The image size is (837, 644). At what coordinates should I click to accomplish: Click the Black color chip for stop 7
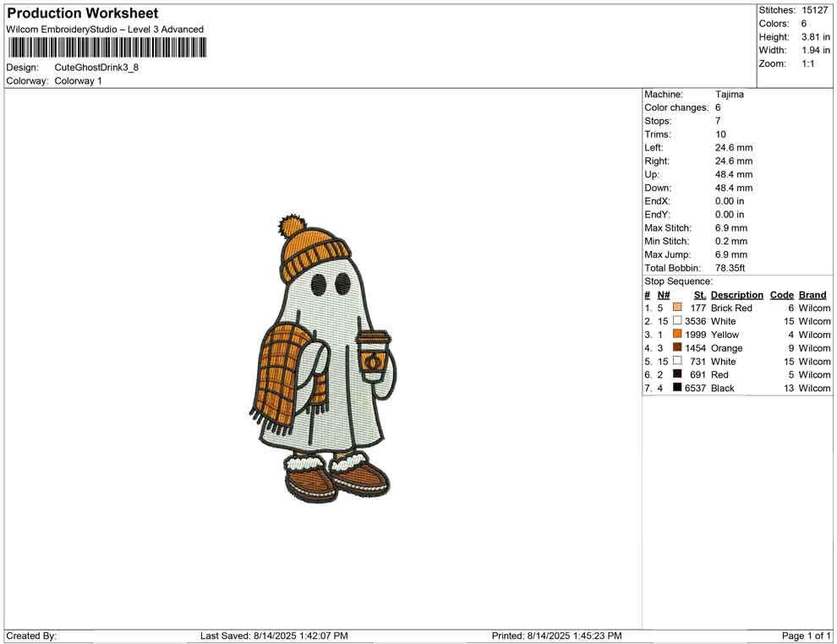pos(676,388)
